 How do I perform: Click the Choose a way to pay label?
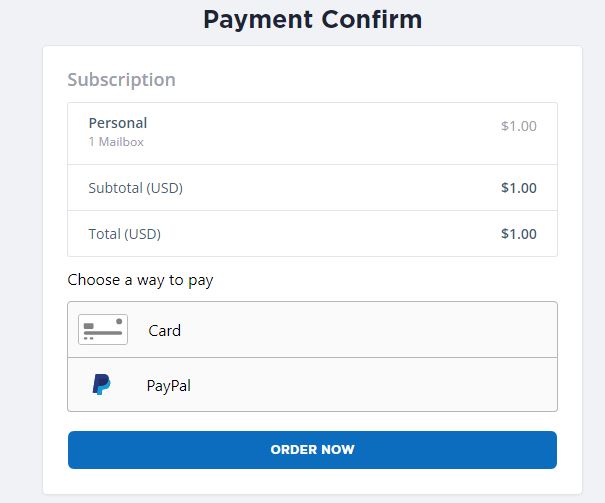point(140,280)
